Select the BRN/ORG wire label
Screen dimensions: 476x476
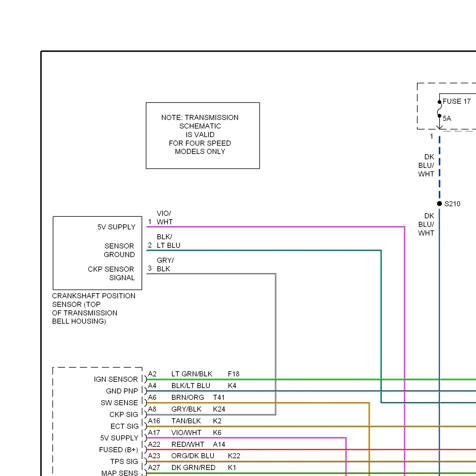pyautogui.click(x=188, y=397)
